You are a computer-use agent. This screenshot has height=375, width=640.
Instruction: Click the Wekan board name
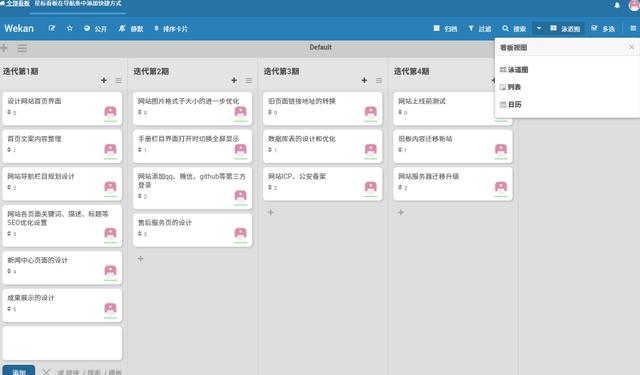(x=19, y=28)
